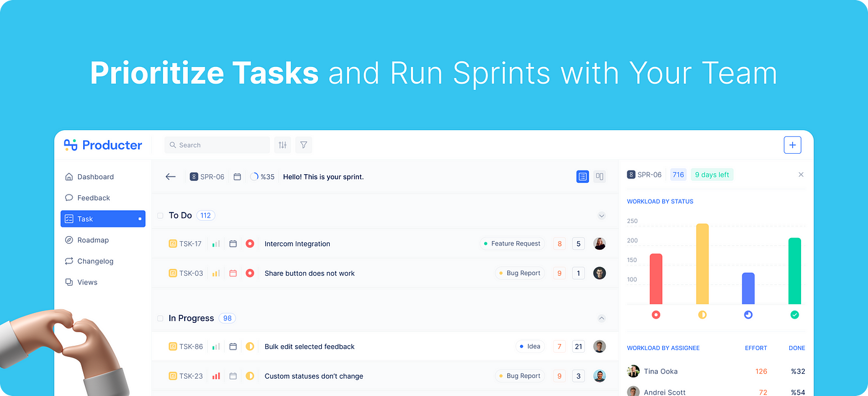Change priority bars on TSK-86
The width and height of the screenshot is (868, 396).
(x=216, y=346)
